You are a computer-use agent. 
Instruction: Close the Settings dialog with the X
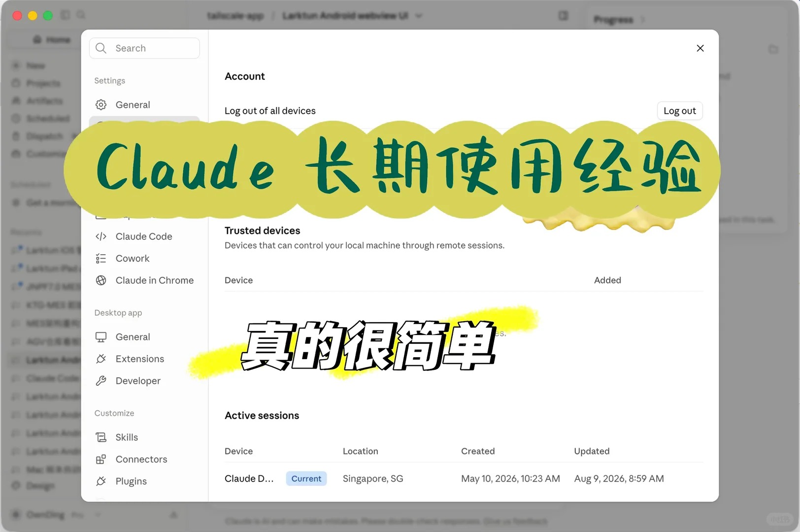coord(700,48)
